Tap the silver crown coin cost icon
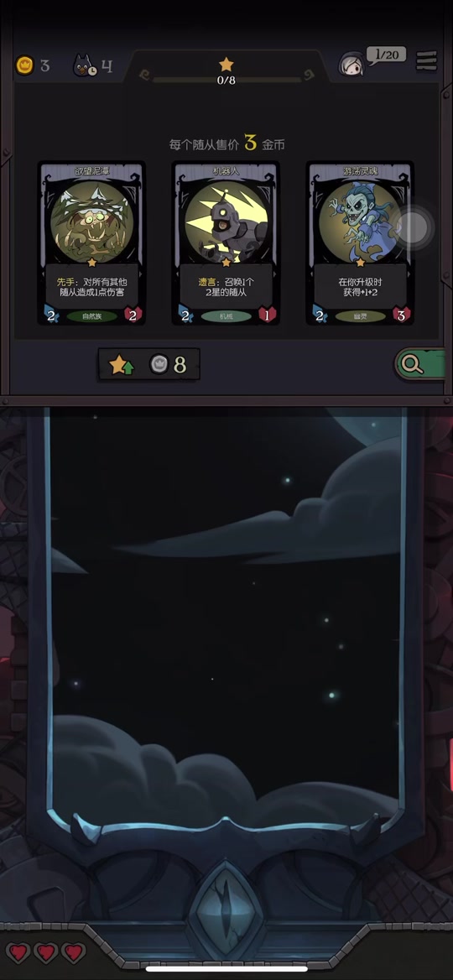Image resolution: width=453 pixels, height=980 pixels. [159, 364]
